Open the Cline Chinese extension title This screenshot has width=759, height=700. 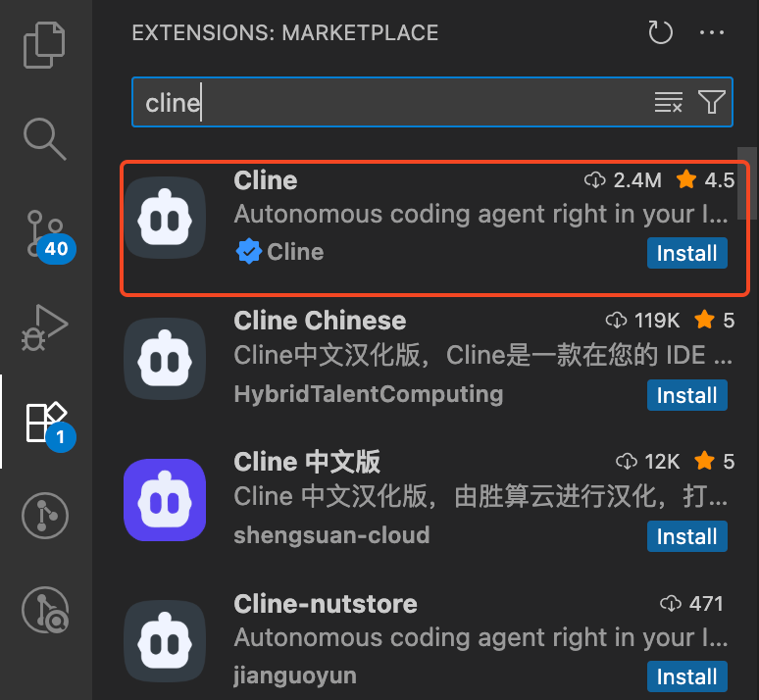(x=320, y=321)
